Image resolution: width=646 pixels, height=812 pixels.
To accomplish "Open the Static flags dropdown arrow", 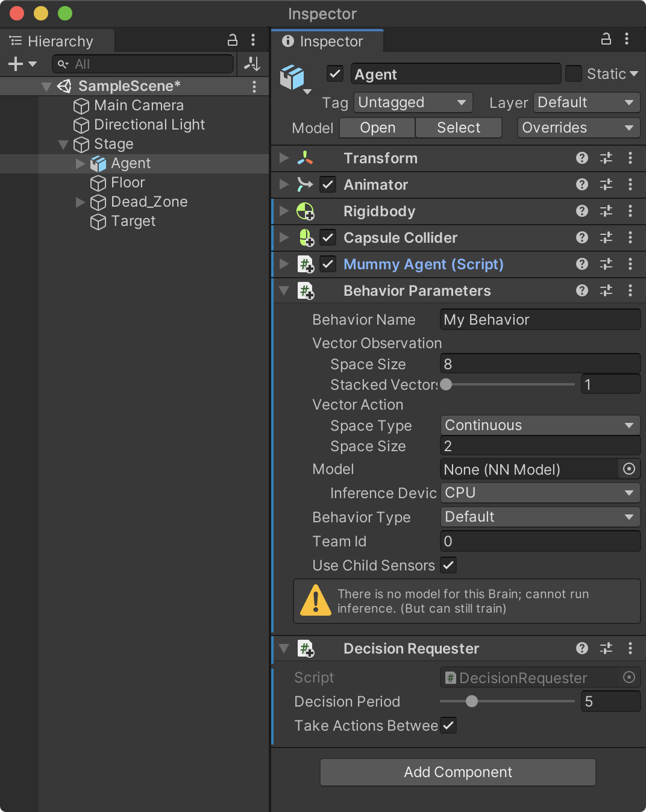I will coord(634,73).
